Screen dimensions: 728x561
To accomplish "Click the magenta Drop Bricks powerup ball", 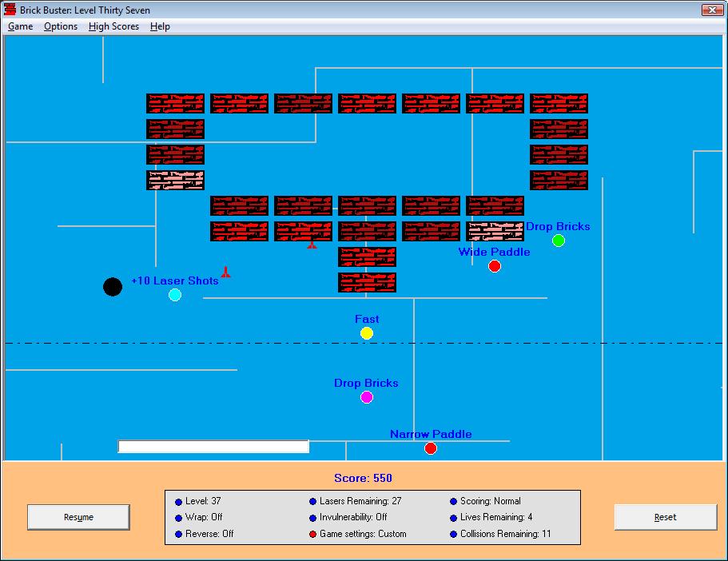I will (x=367, y=397).
